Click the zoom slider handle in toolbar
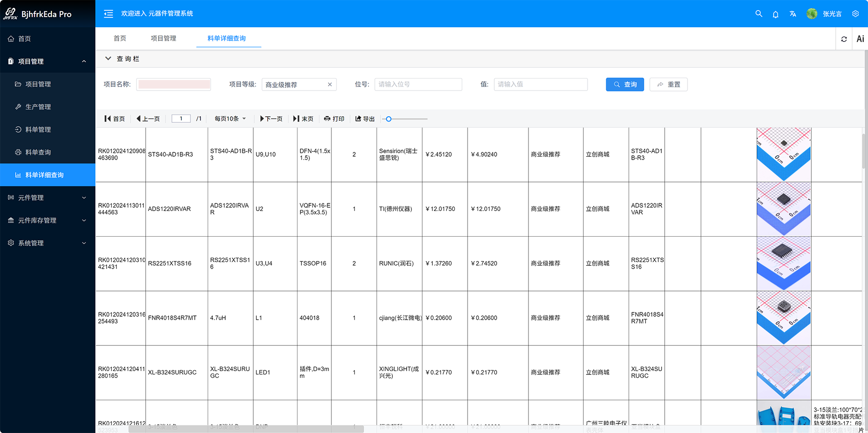The height and width of the screenshot is (433, 868). [389, 119]
